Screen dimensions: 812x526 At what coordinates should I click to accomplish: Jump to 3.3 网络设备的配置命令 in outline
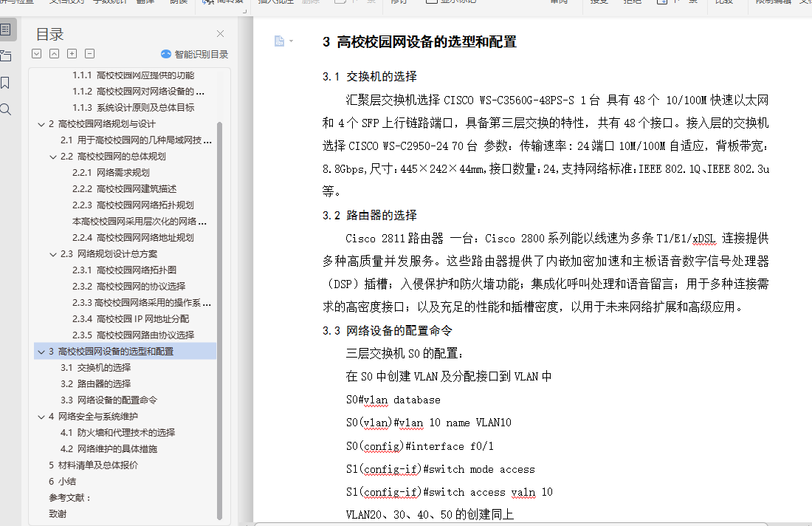coord(109,400)
